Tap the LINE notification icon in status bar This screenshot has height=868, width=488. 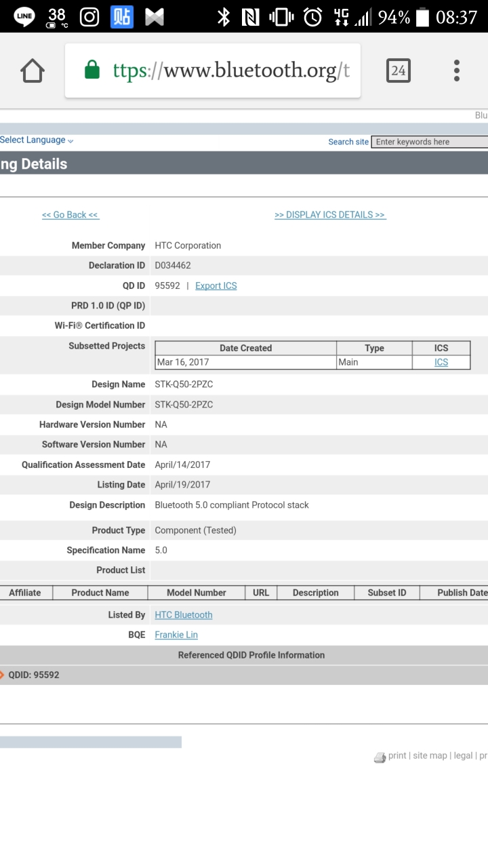tap(24, 16)
